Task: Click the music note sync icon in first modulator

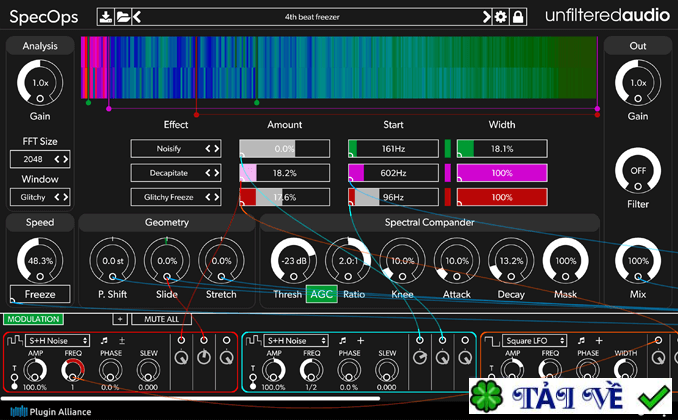Action: [103, 340]
